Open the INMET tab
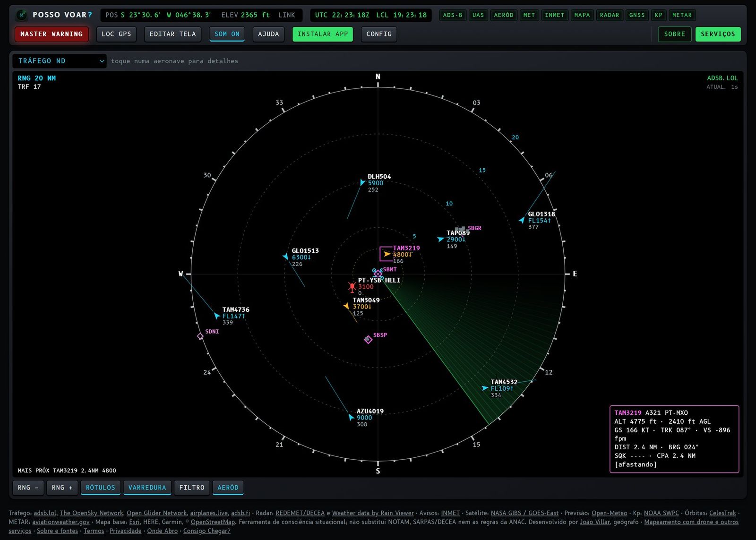This screenshot has width=756, height=540. tap(555, 15)
